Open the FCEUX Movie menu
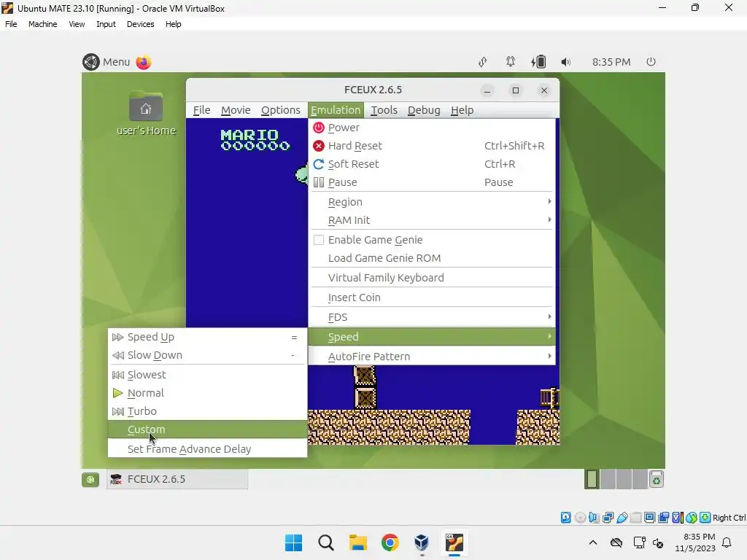 [236, 110]
